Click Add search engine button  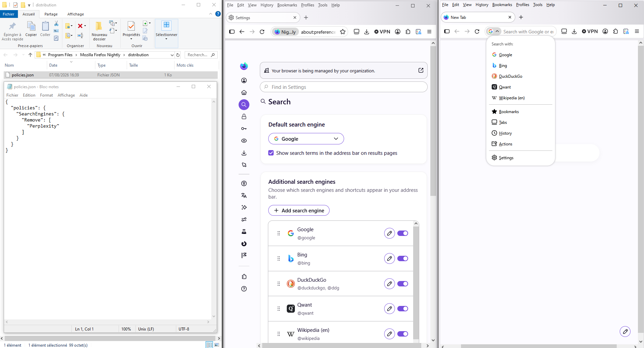(x=299, y=210)
